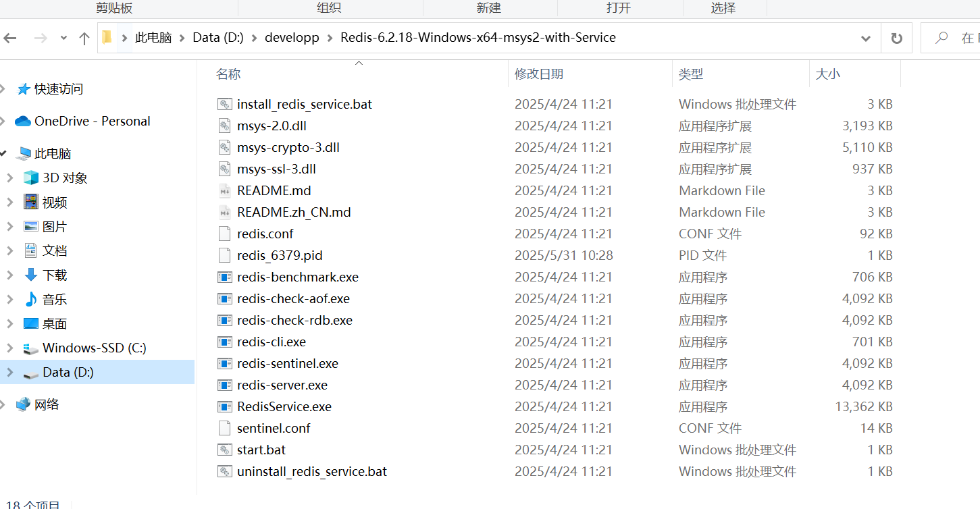980x509 pixels.
Task: Expand the 视频 tree node
Action: pyautogui.click(x=9, y=202)
